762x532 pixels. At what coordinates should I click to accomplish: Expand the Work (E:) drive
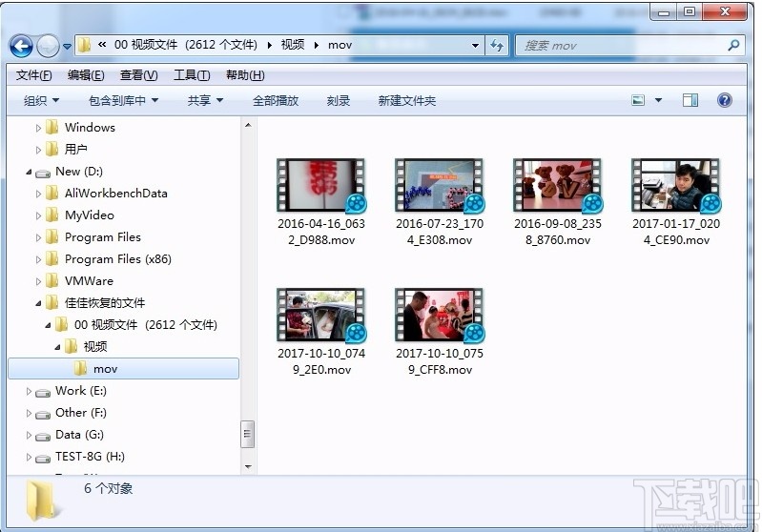point(29,392)
